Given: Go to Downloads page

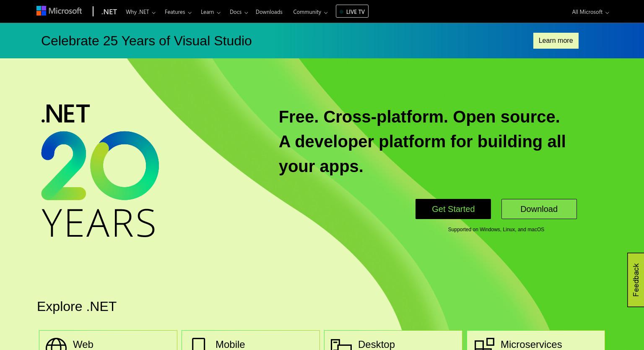Looking at the screenshot, I should (x=269, y=12).
